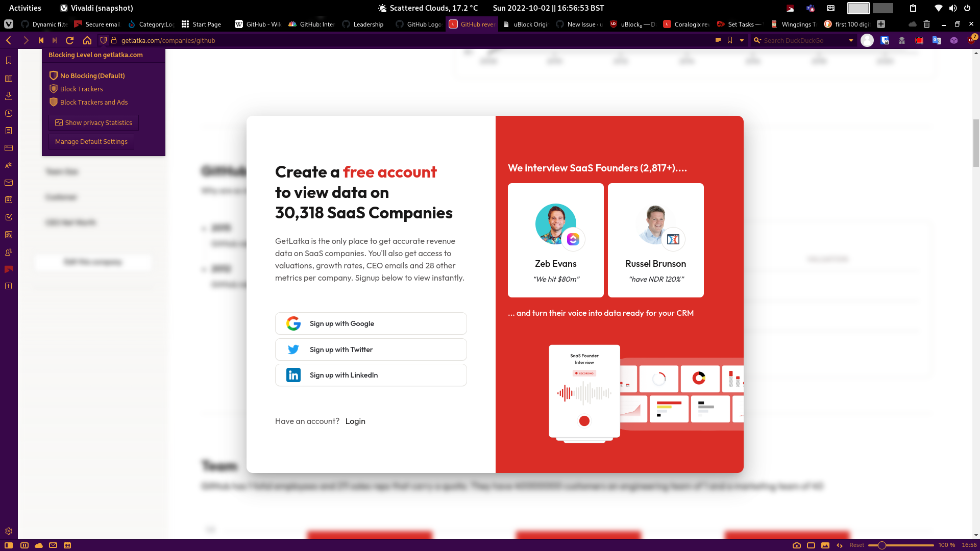Open the tracker blocker shield icon
Screen dimensions: 980x551
pyautogui.click(x=104, y=40)
